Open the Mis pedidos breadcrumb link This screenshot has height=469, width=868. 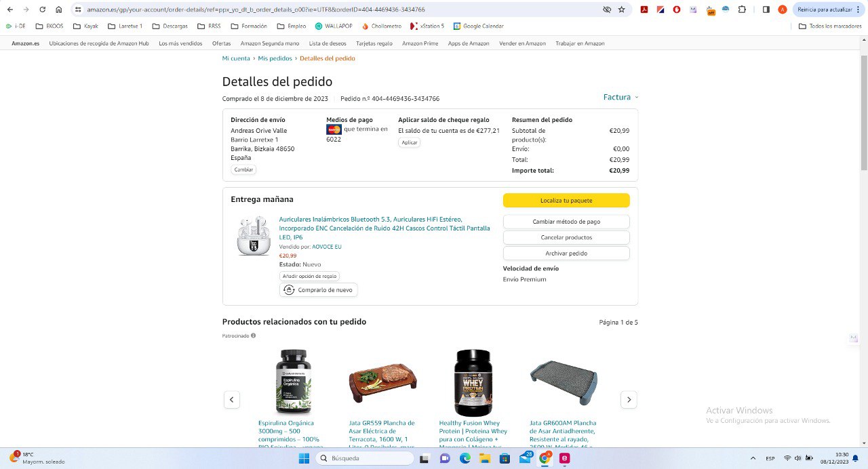point(275,58)
